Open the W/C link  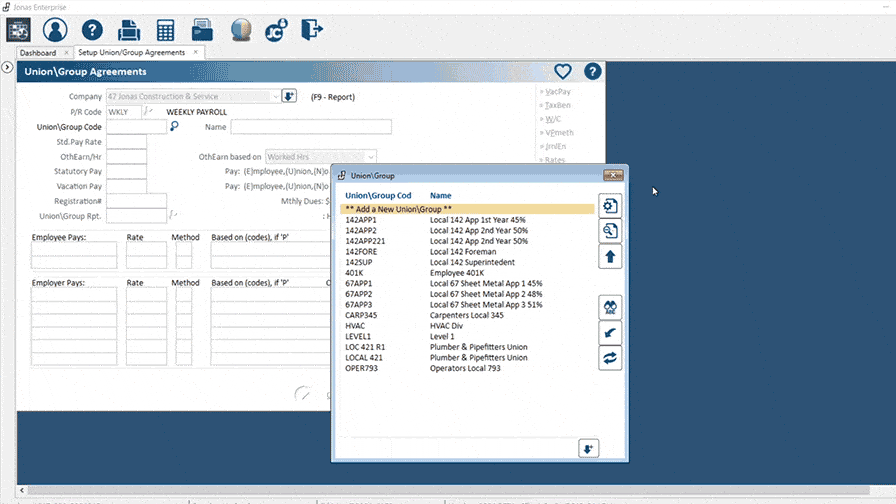click(553, 119)
